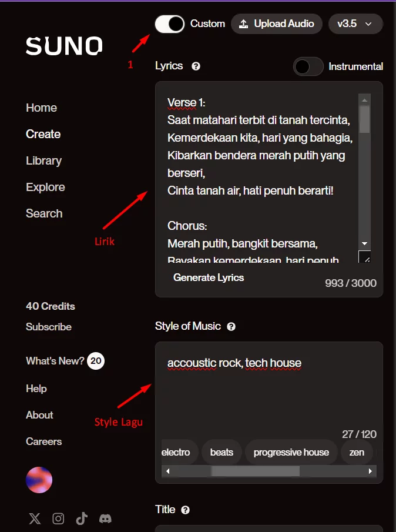
Task: Click the lyrics scrollbar down arrow
Action: (x=364, y=243)
